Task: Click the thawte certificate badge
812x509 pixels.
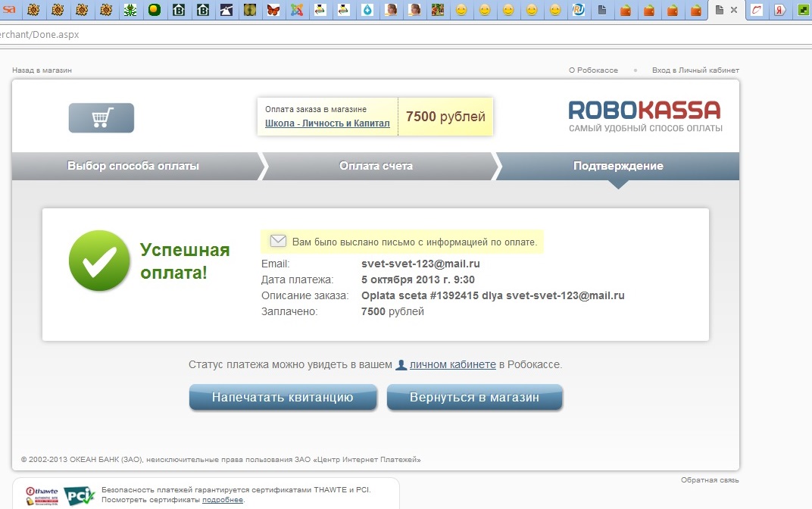Action: pos(42,495)
